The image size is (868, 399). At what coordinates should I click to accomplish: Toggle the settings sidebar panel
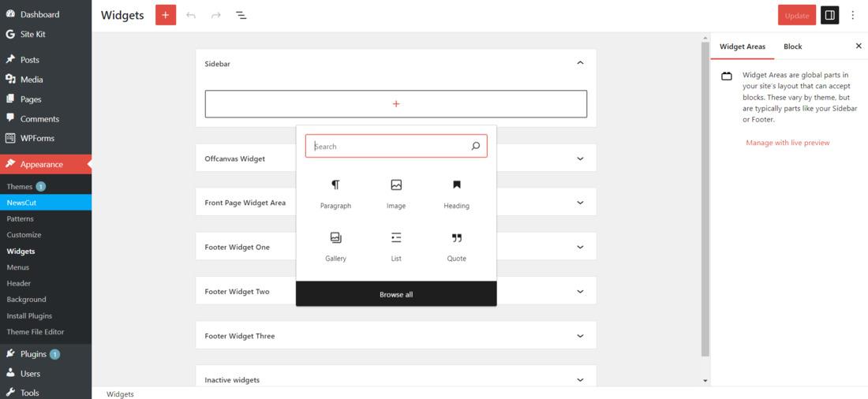tap(829, 15)
